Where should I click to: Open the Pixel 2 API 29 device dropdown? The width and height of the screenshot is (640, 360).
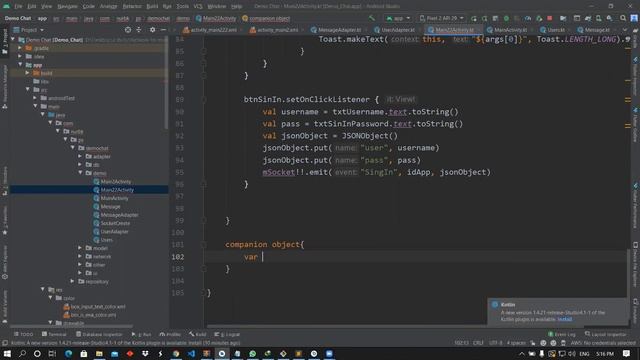(442, 18)
